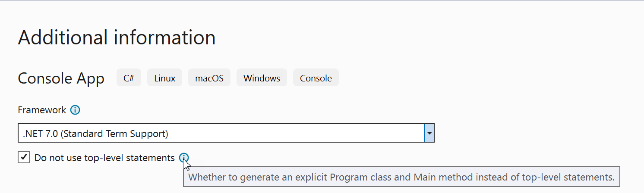Select the "Standard Term Support" text in Framework box

point(114,134)
